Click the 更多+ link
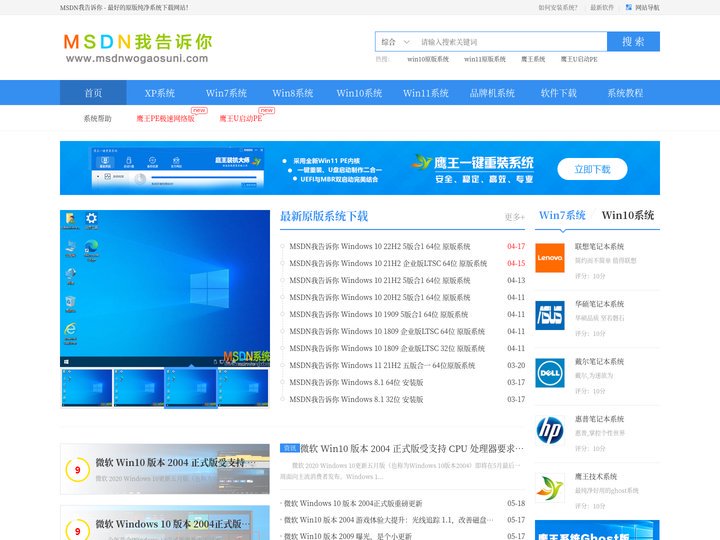 [515, 217]
